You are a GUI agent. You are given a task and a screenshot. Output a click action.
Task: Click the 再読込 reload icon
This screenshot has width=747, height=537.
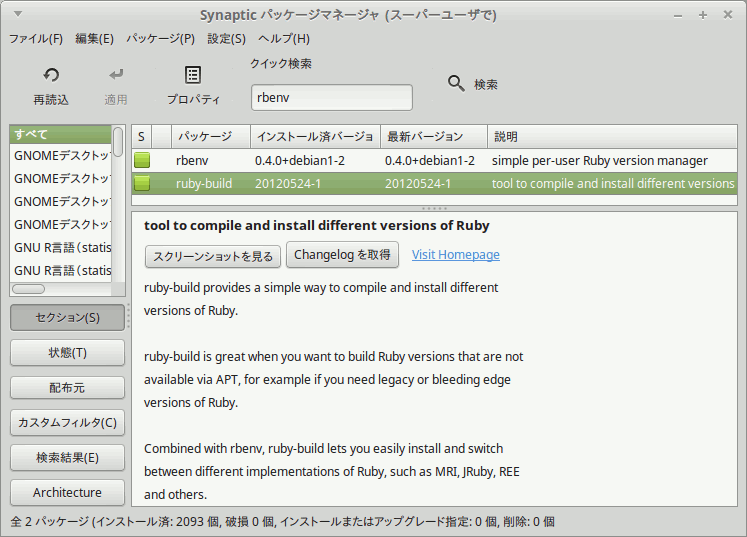click(51, 75)
